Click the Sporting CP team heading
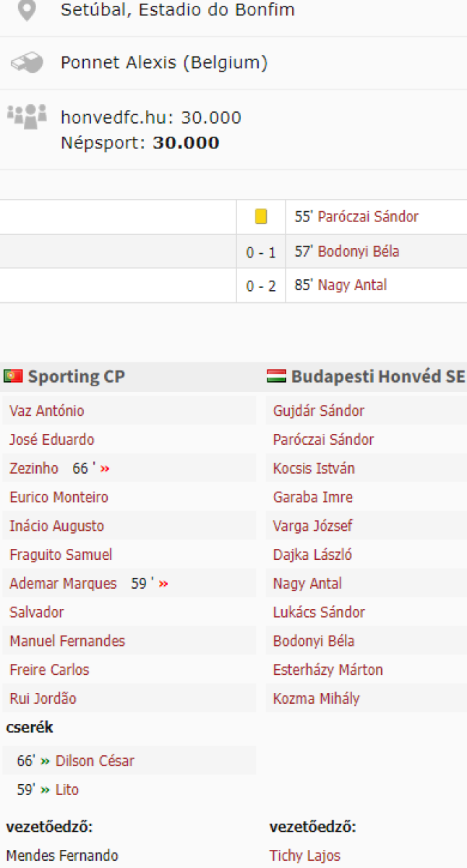 (x=76, y=376)
